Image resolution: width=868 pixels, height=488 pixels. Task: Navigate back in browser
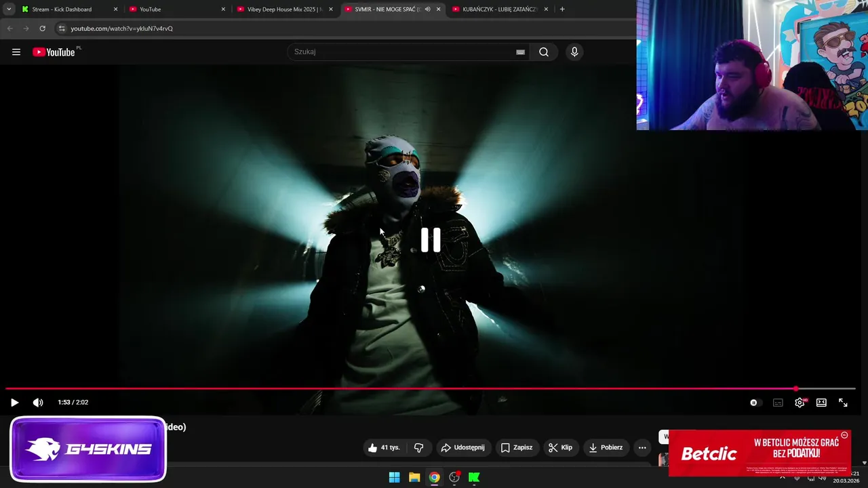pyautogui.click(x=9, y=28)
